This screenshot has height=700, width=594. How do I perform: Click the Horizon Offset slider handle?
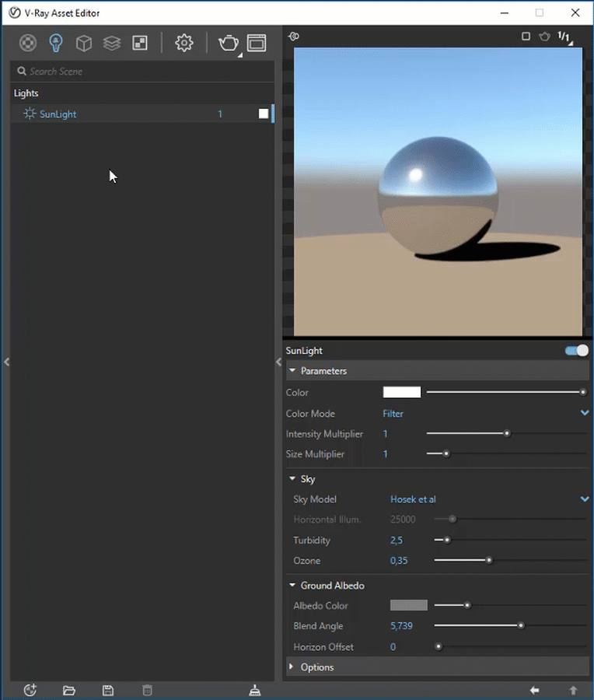(439, 646)
